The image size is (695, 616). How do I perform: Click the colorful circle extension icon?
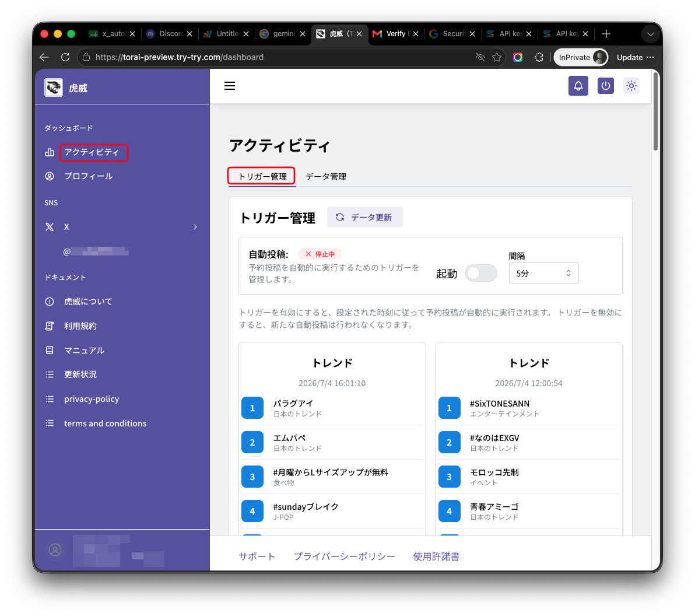[518, 57]
